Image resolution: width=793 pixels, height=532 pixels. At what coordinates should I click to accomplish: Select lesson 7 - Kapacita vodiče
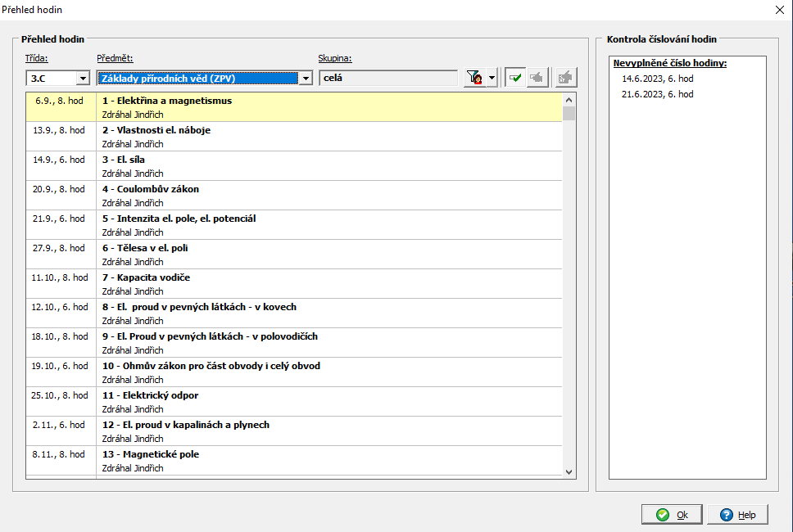(146, 277)
